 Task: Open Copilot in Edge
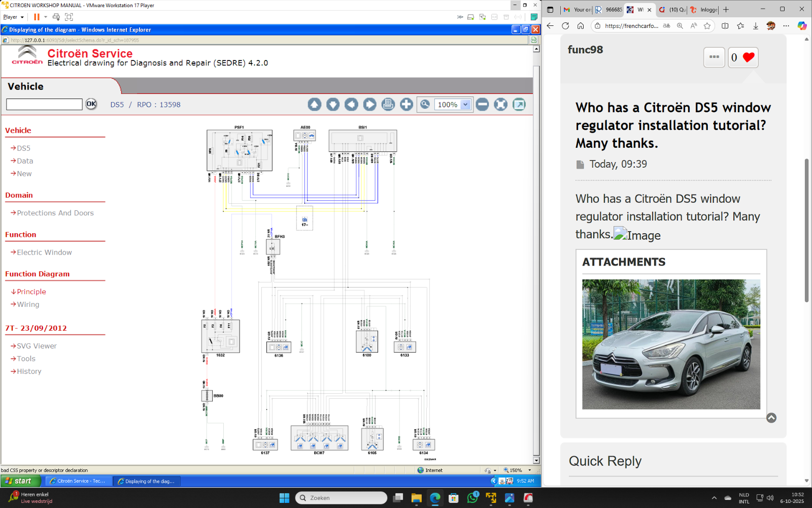tap(802, 26)
